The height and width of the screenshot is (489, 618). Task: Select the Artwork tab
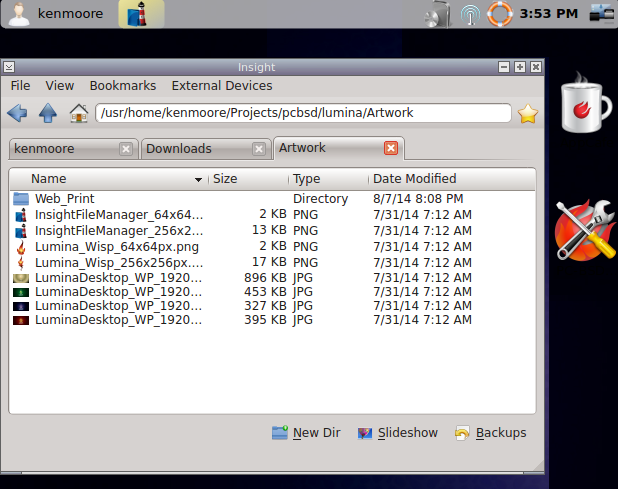click(338, 148)
